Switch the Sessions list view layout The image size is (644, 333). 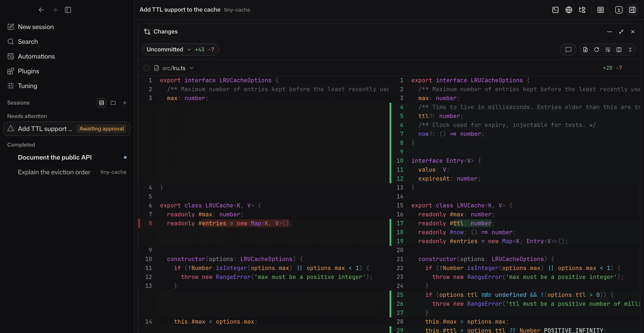(102, 103)
